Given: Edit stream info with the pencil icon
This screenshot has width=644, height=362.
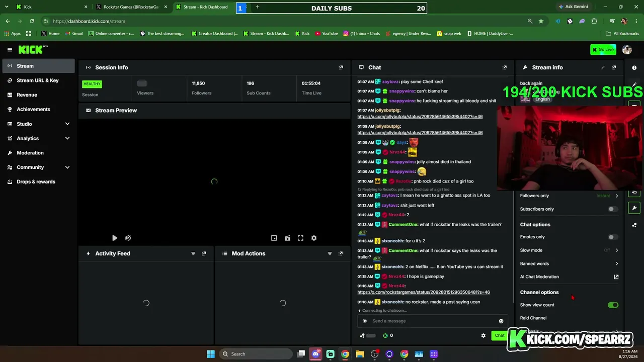Looking at the screenshot, I should [x=603, y=67].
